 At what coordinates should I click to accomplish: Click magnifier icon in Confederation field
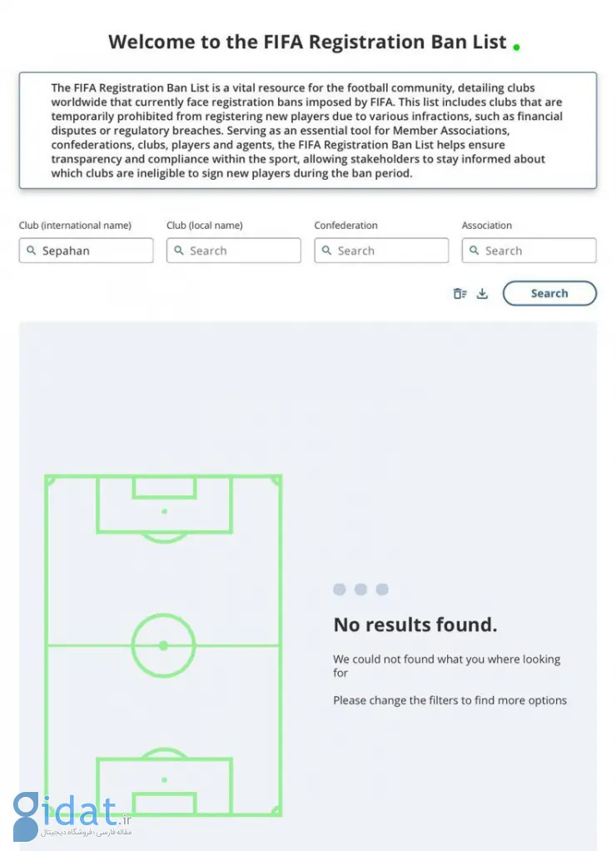[x=326, y=250]
